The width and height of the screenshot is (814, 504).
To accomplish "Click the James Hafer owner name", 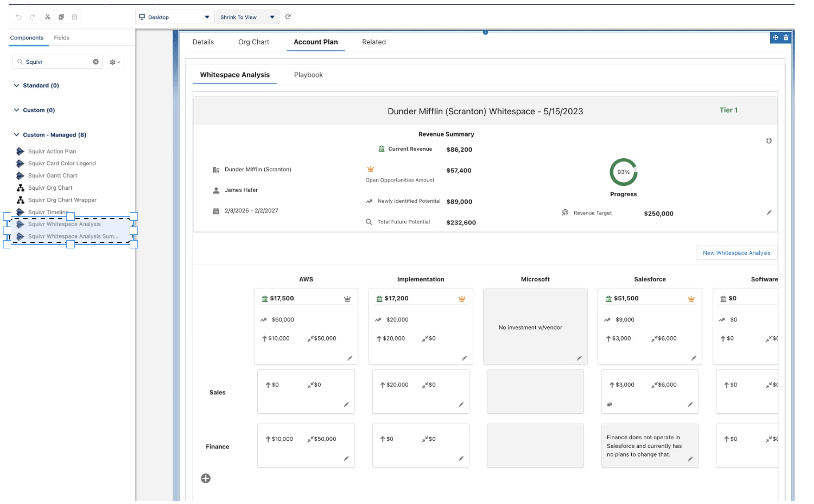I will pyautogui.click(x=241, y=190).
